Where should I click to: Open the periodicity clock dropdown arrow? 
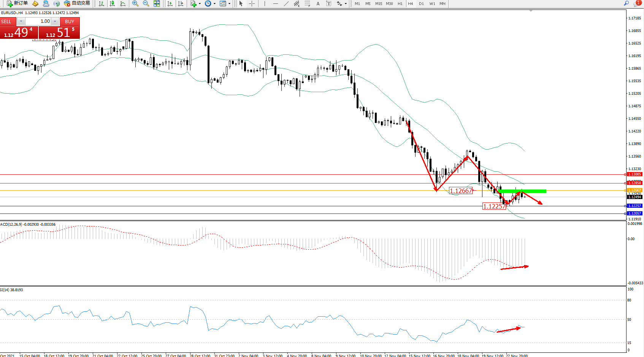214,4
